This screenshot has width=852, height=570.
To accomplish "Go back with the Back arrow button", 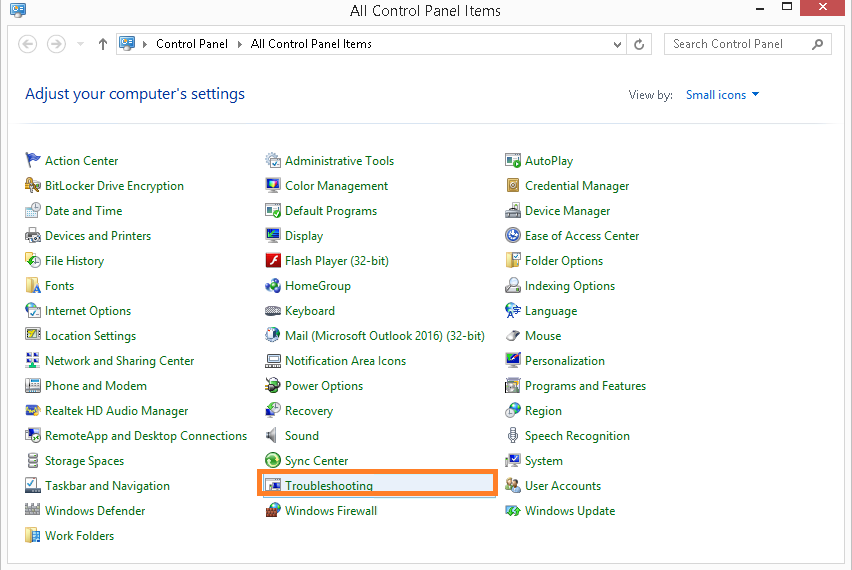I will [28, 44].
